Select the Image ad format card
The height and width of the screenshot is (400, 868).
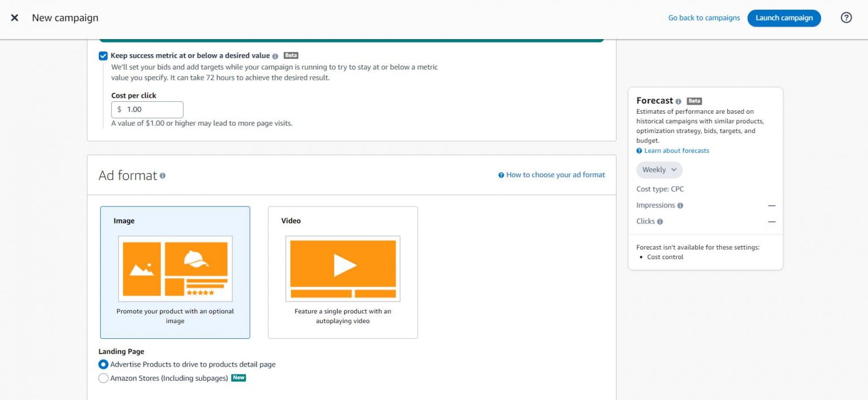click(175, 272)
